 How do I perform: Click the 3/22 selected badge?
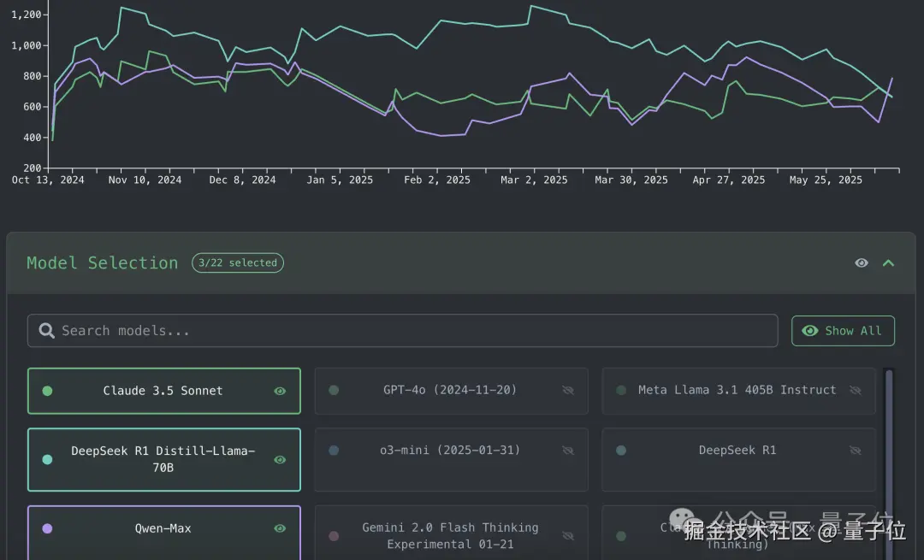point(238,263)
